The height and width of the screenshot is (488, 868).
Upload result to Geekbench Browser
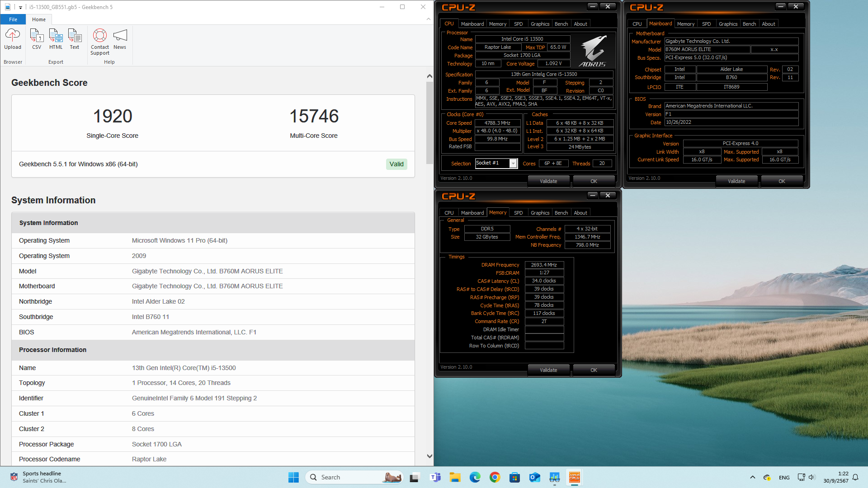[x=13, y=39]
